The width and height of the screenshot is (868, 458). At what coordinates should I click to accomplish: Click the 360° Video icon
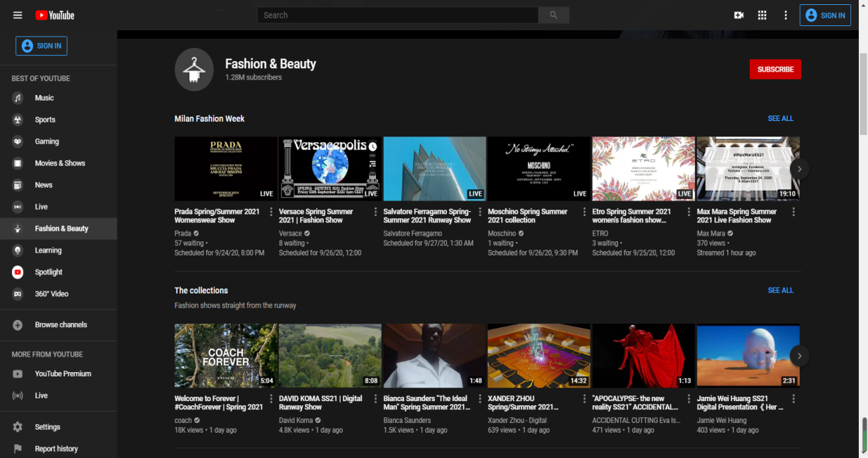18,294
